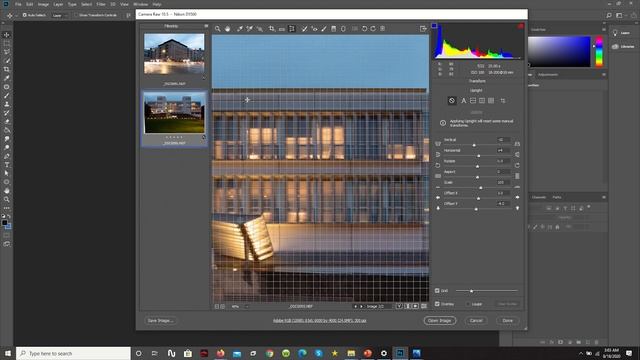Open the Filmstrip panel menu
The image size is (640, 360).
[206, 26]
